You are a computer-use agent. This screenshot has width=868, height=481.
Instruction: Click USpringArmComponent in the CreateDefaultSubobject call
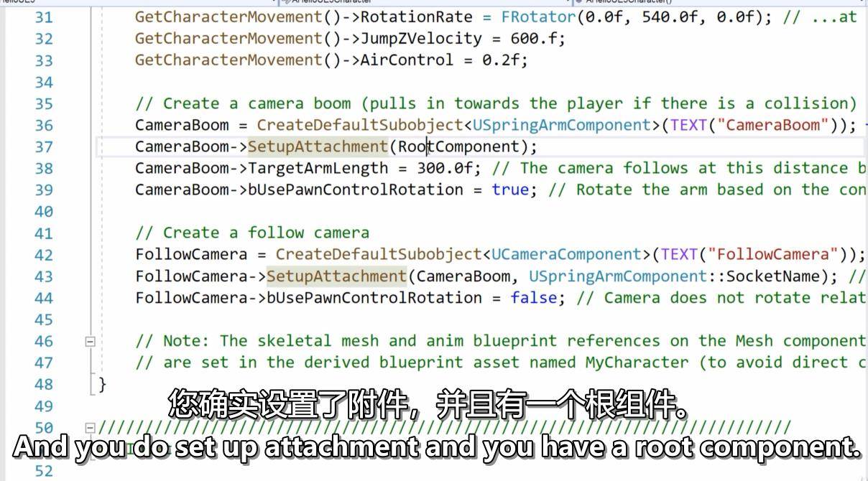(562, 126)
